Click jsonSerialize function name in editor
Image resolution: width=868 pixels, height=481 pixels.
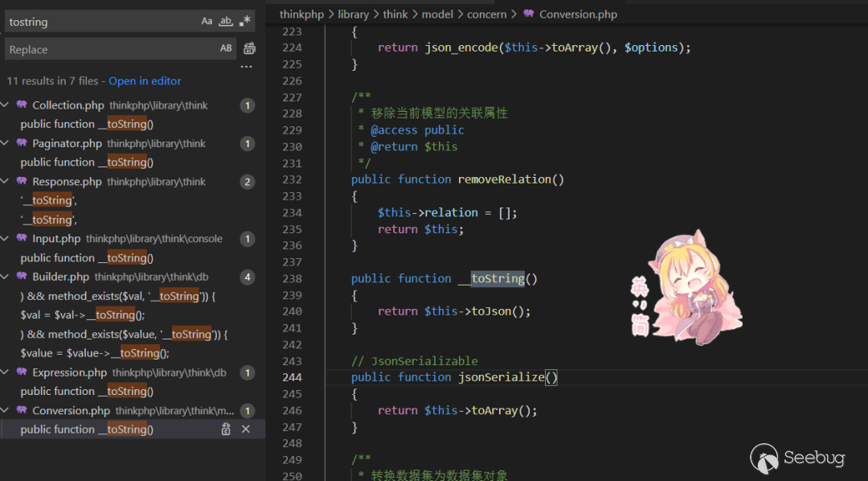point(501,377)
